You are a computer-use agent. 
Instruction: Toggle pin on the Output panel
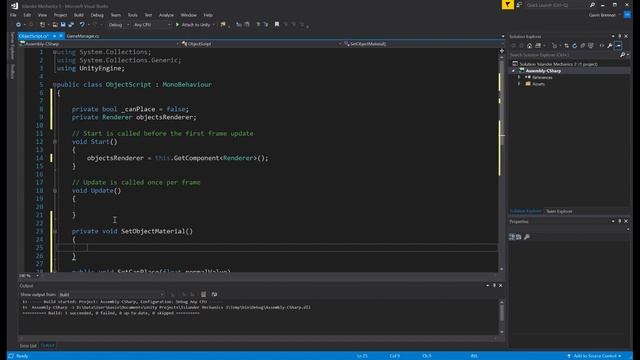494,285
